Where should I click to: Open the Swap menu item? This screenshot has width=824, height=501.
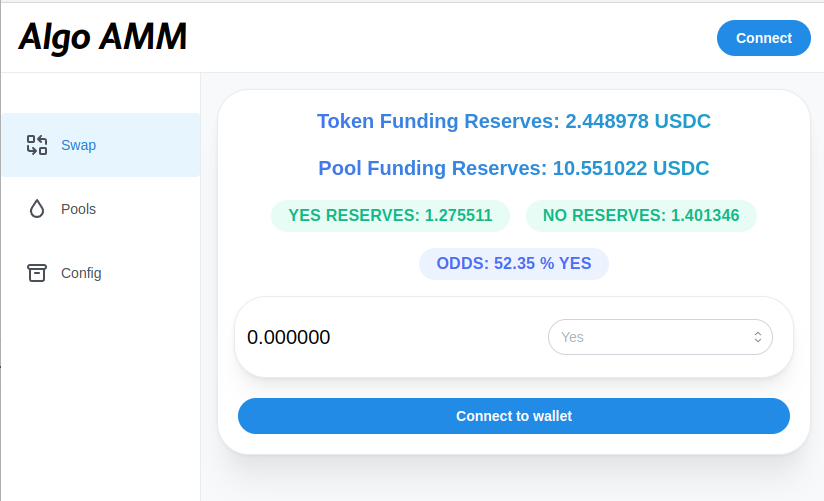coord(100,145)
